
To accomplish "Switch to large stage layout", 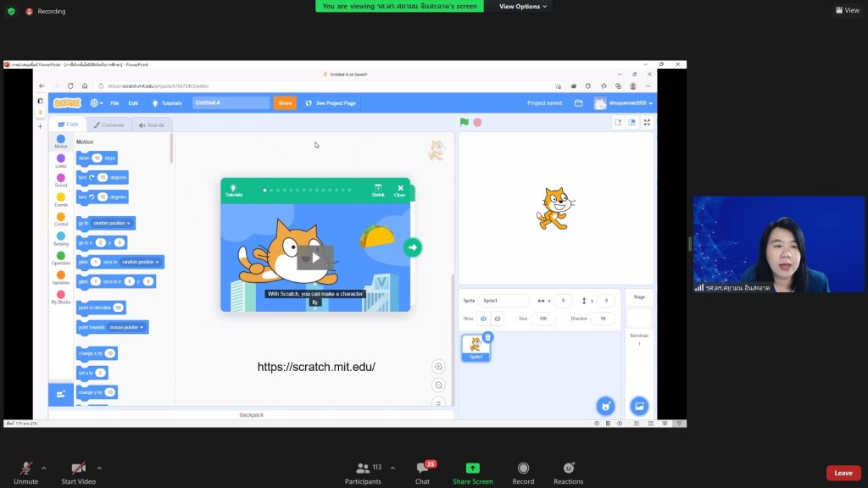I will [x=632, y=122].
